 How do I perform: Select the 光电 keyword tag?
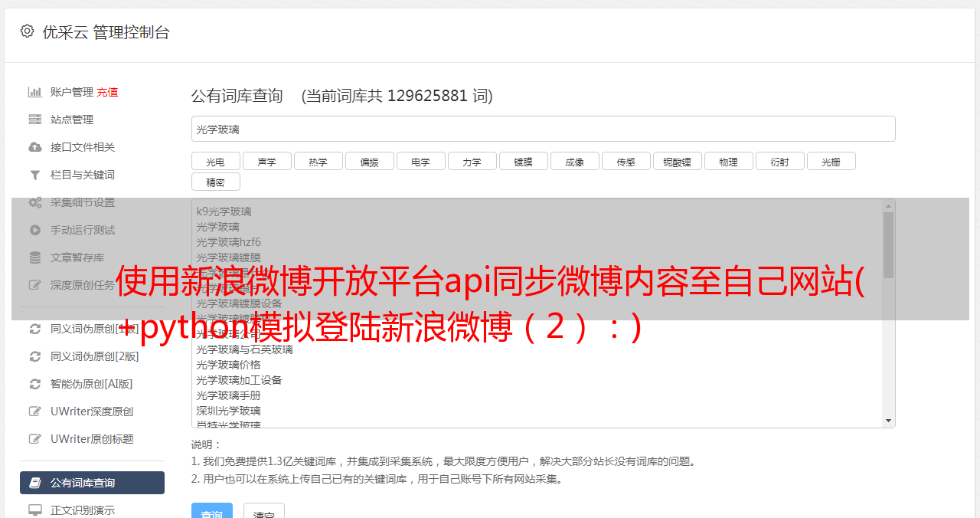click(x=216, y=161)
